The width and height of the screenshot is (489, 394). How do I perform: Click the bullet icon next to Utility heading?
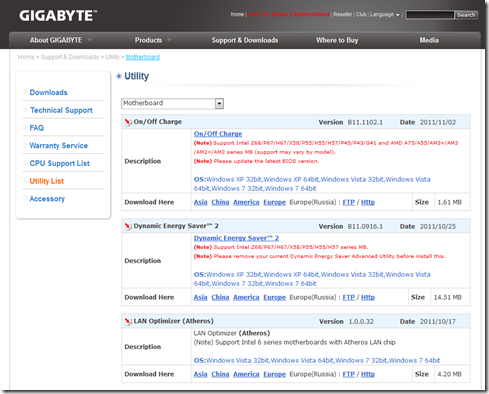119,76
